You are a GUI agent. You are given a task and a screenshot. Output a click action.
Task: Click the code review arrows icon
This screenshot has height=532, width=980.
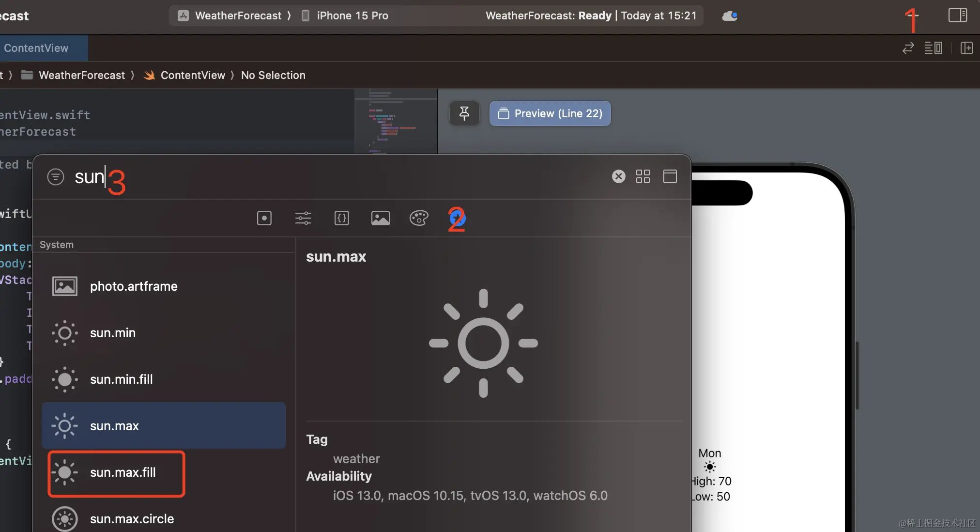click(x=908, y=48)
